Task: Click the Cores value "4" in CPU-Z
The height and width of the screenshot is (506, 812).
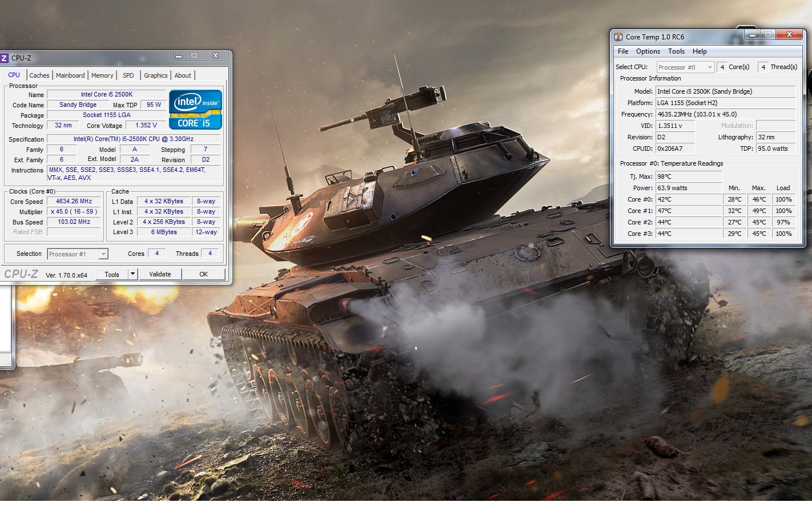Action: (156, 254)
